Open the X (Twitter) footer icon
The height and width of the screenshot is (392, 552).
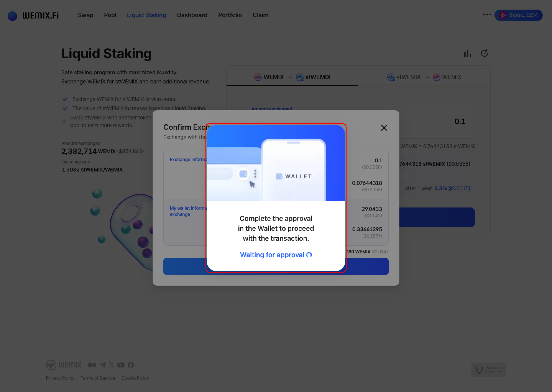pos(111,365)
